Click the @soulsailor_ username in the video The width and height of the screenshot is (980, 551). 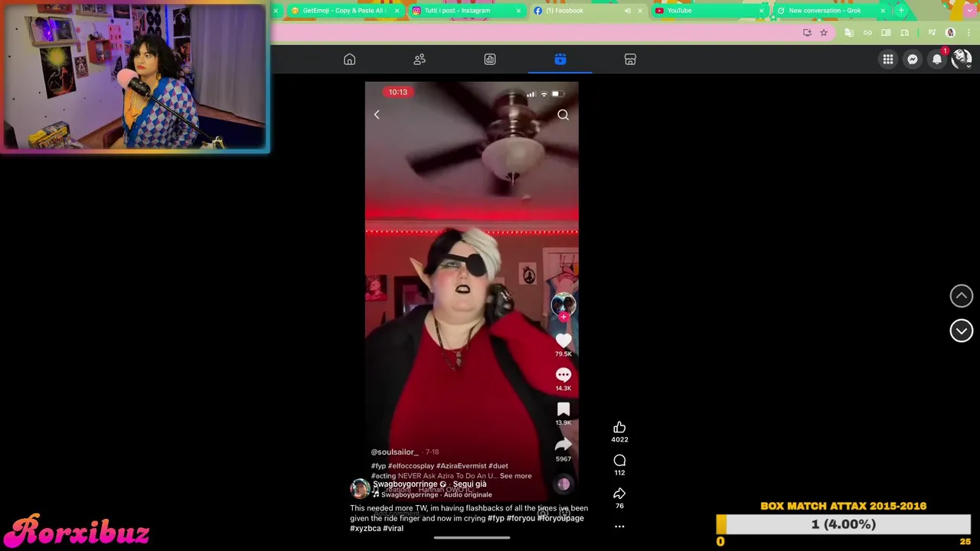pyautogui.click(x=394, y=452)
